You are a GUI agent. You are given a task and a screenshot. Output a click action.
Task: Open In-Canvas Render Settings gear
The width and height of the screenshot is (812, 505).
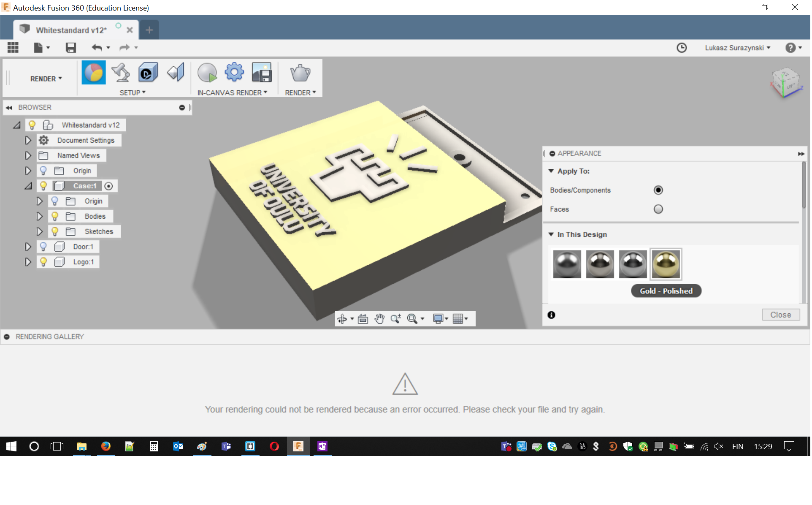coord(234,73)
